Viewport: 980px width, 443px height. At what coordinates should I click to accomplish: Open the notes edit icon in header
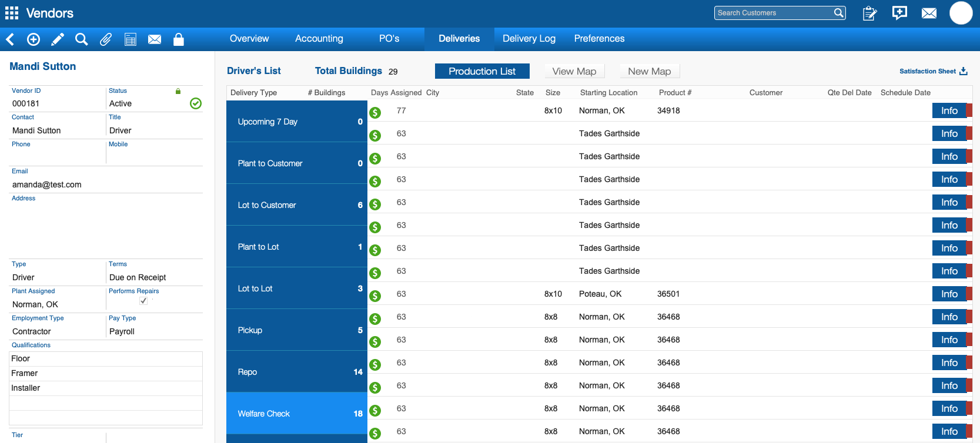click(x=870, y=13)
